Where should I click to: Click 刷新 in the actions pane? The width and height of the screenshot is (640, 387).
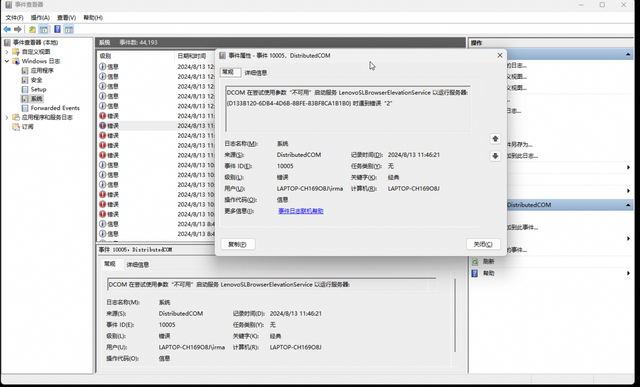(x=489, y=262)
